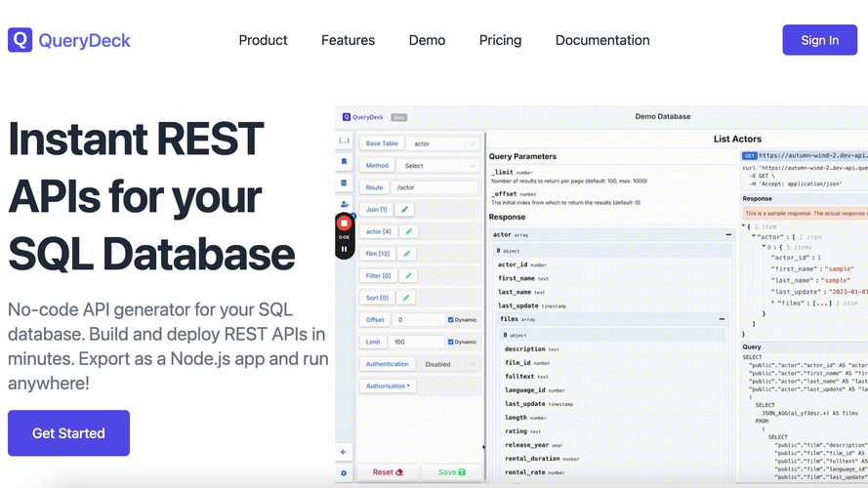Click the pencil edit icon next to actor [4]

click(409, 232)
